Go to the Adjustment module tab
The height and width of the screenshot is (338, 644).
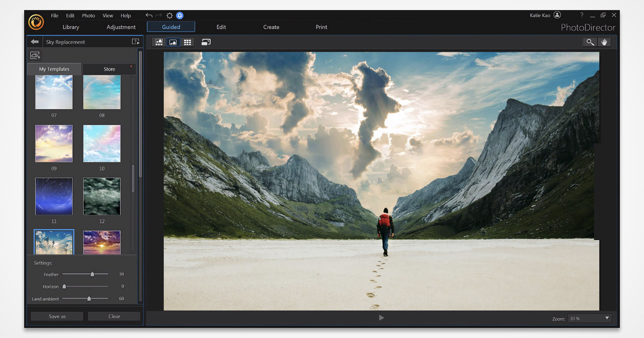121,27
